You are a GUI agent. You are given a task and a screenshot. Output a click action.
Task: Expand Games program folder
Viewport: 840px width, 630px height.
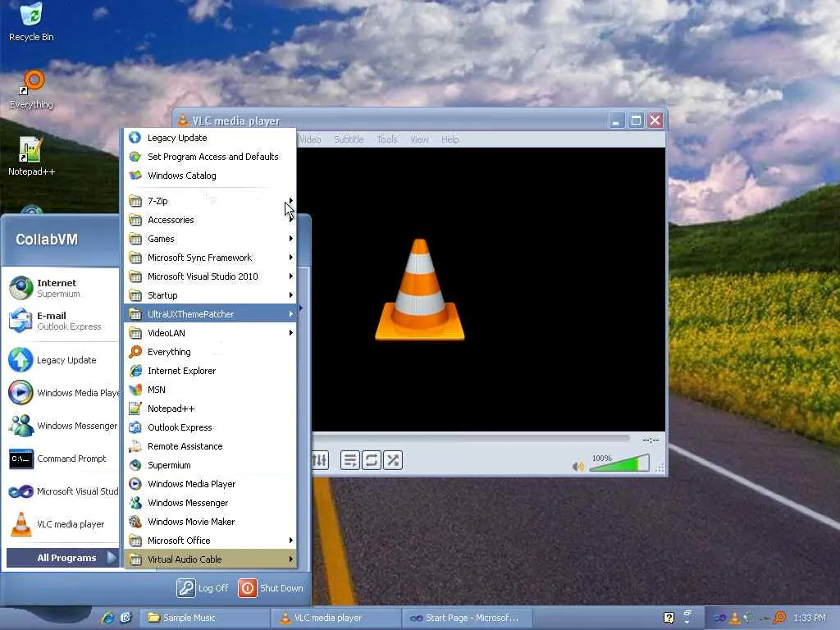pos(210,239)
